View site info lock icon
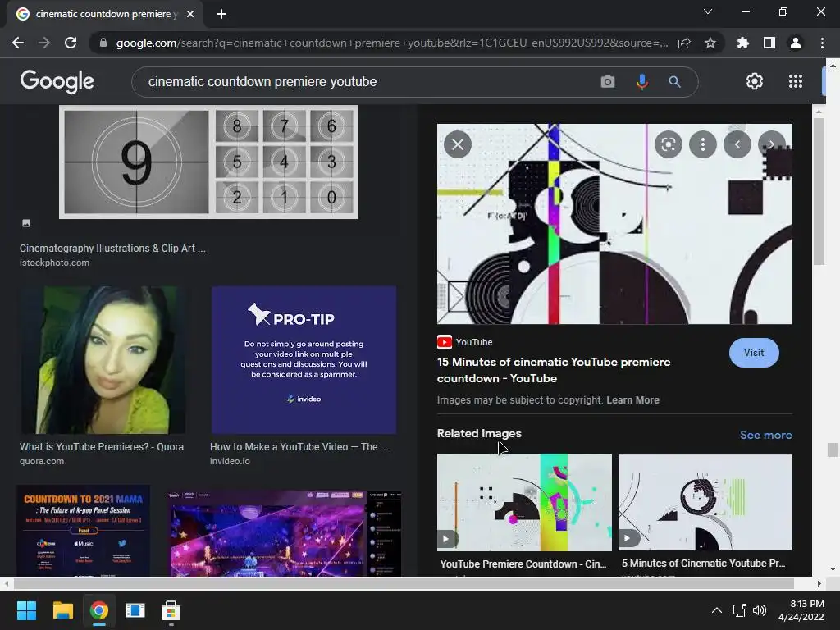 point(103,43)
